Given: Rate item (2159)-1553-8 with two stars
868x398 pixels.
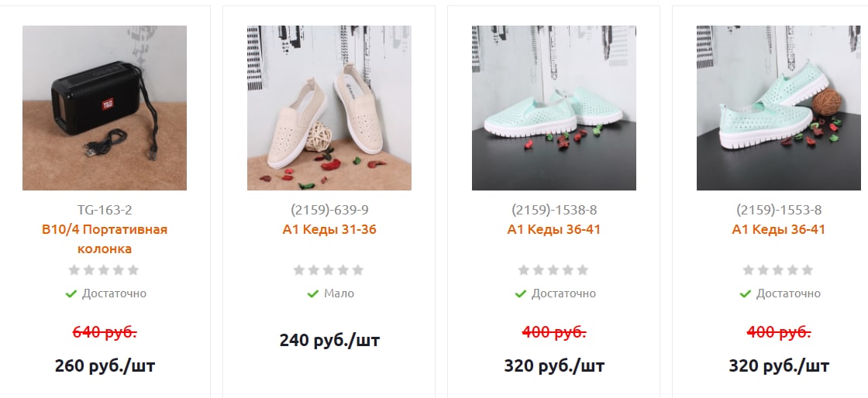Looking at the screenshot, I should pos(763,270).
